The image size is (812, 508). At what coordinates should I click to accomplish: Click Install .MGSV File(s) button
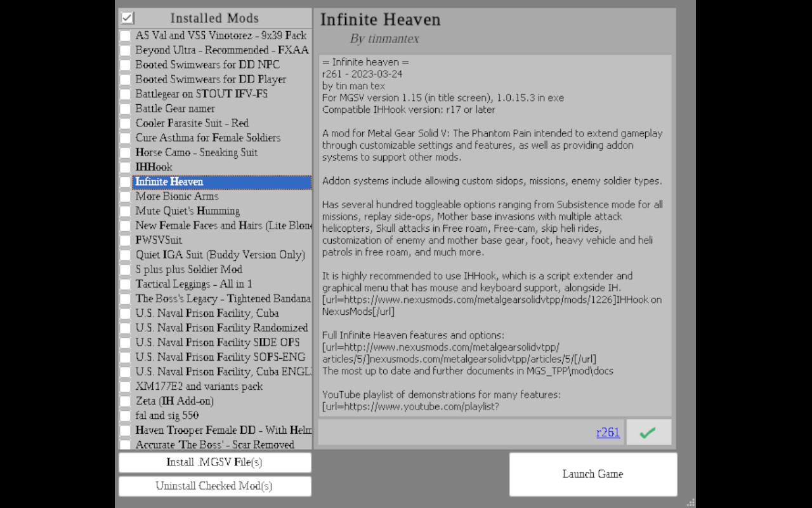click(214, 462)
